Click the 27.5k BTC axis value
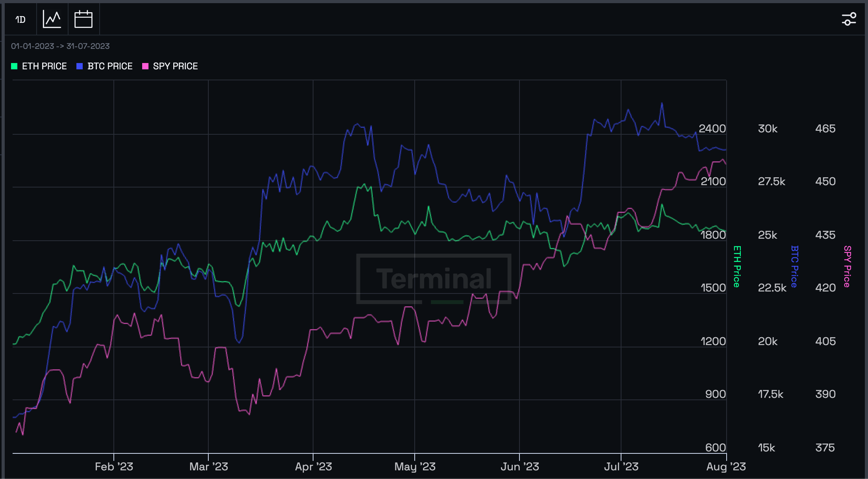 point(772,181)
